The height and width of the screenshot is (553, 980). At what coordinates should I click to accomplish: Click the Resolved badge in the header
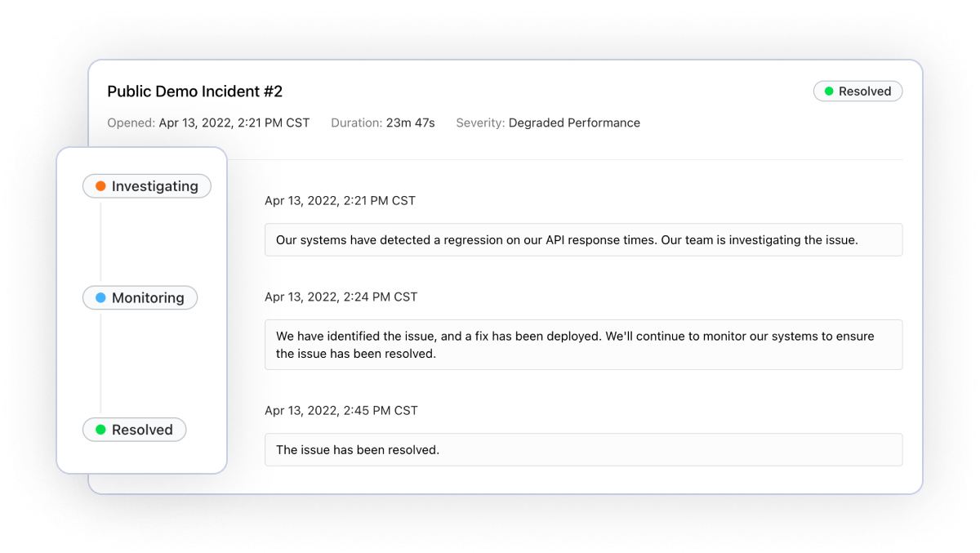[x=857, y=91]
